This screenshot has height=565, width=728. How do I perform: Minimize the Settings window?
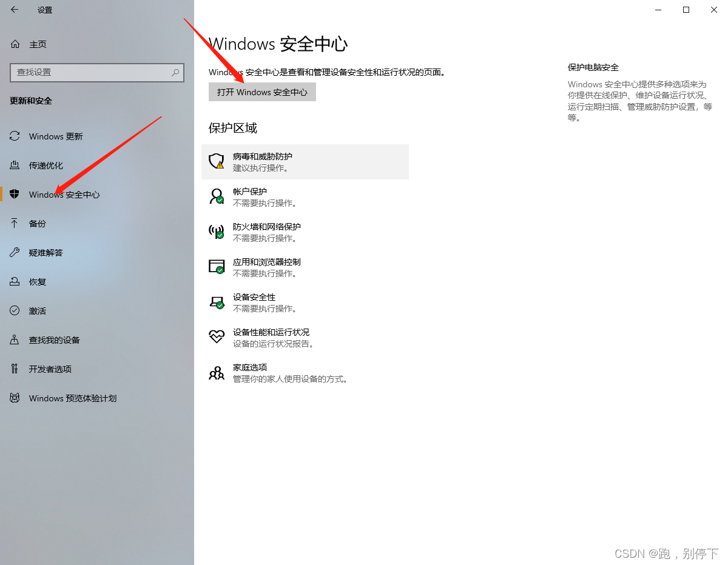point(658,10)
